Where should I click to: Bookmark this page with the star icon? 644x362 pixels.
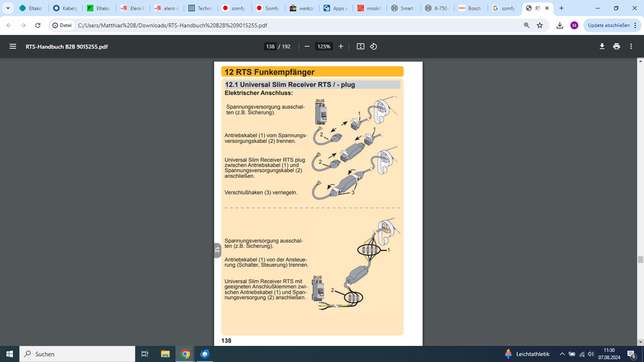tap(540, 25)
